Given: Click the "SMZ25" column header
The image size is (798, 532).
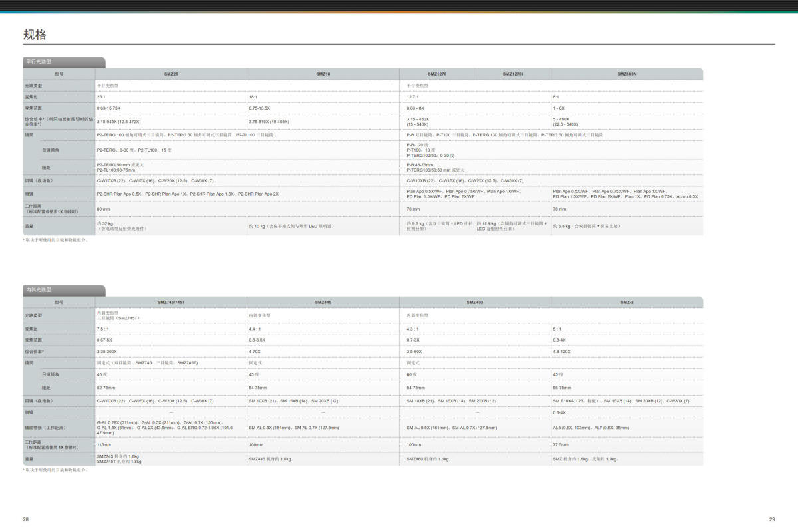Looking at the screenshot, I should [x=171, y=74].
